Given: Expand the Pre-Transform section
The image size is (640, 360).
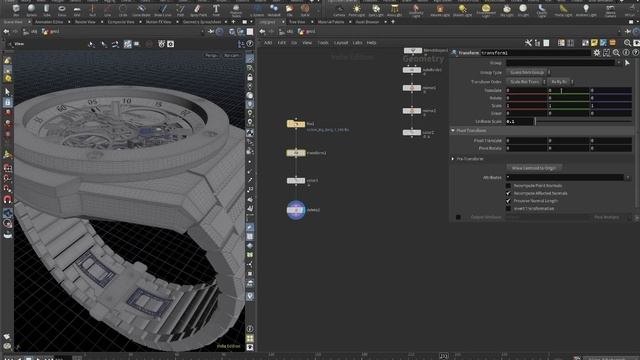Looking at the screenshot, I should click(x=453, y=159).
